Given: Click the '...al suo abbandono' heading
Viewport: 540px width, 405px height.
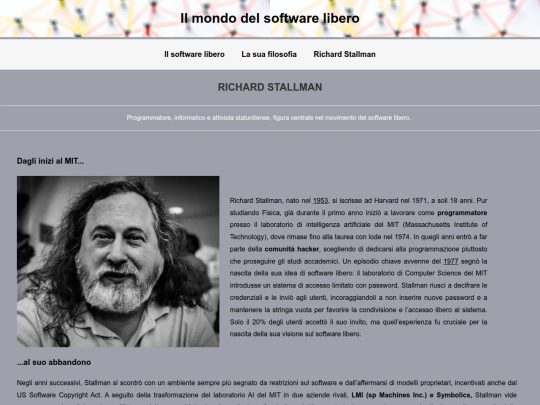Looking at the screenshot, I should point(54,362).
